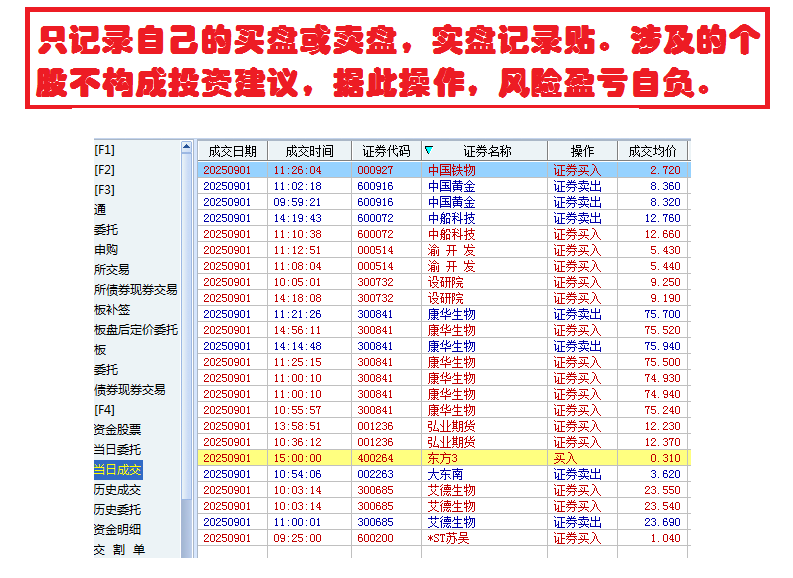Click the 艾德生物 price 23.540
This screenshot has height=578, width=793.
(x=663, y=506)
